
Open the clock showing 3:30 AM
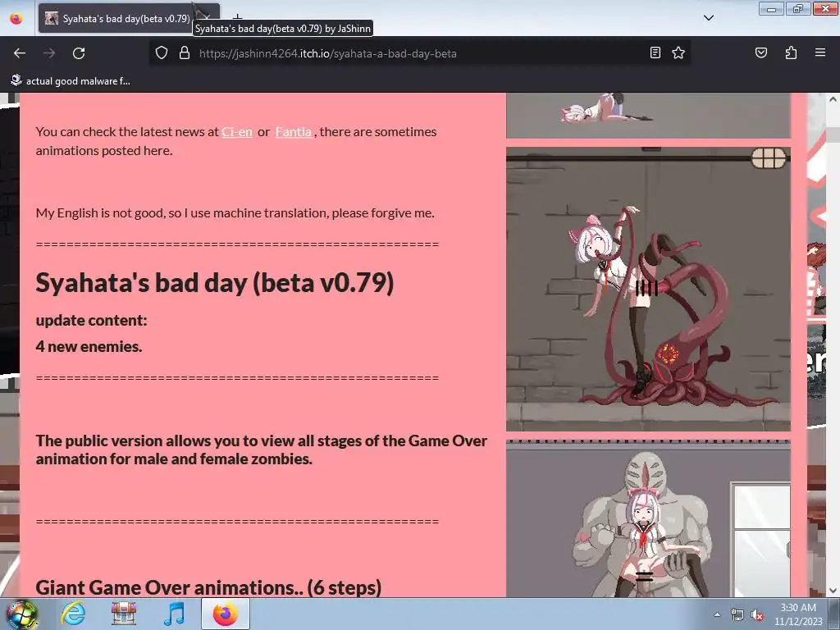click(798, 614)
